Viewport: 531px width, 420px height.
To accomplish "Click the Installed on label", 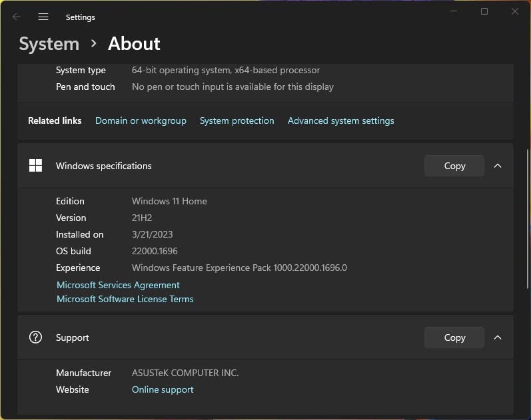I will pyautogui.click(x=79, y=234).
